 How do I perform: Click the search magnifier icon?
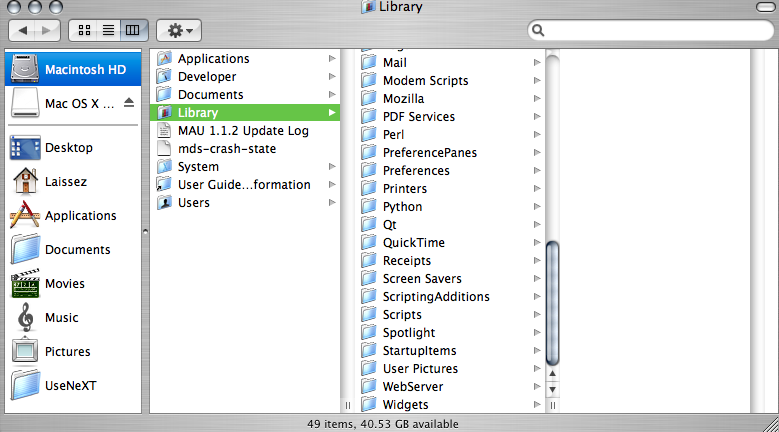click(538, 30)
